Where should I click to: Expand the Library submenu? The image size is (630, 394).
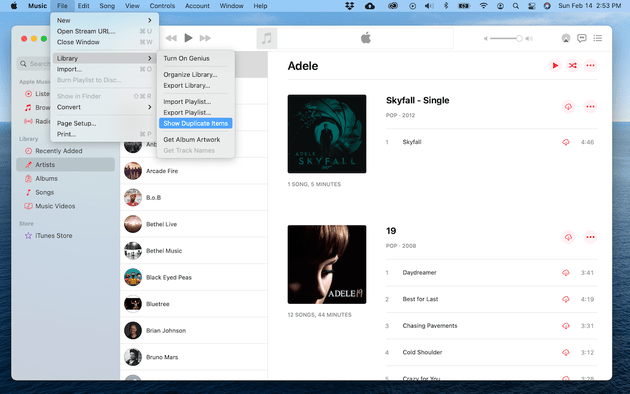104,58
